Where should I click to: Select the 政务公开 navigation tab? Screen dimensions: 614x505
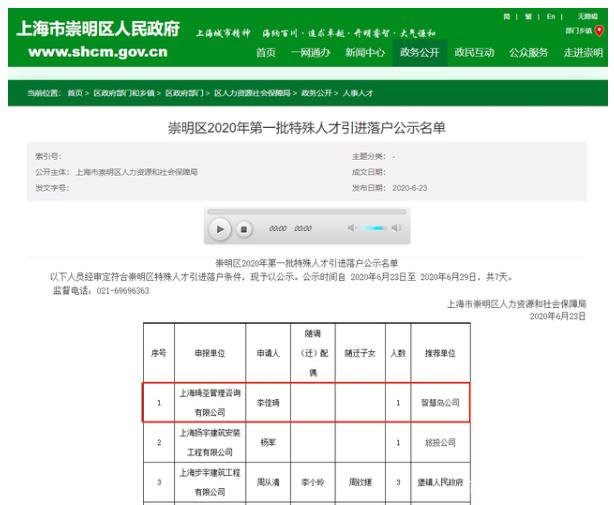419,52
